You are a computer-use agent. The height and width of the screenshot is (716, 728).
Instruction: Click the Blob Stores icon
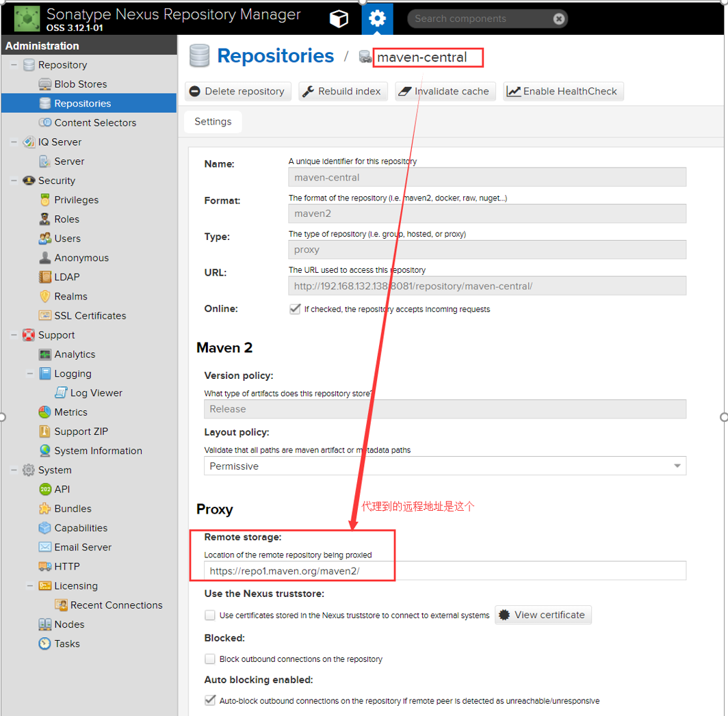(x=45, y=84)
